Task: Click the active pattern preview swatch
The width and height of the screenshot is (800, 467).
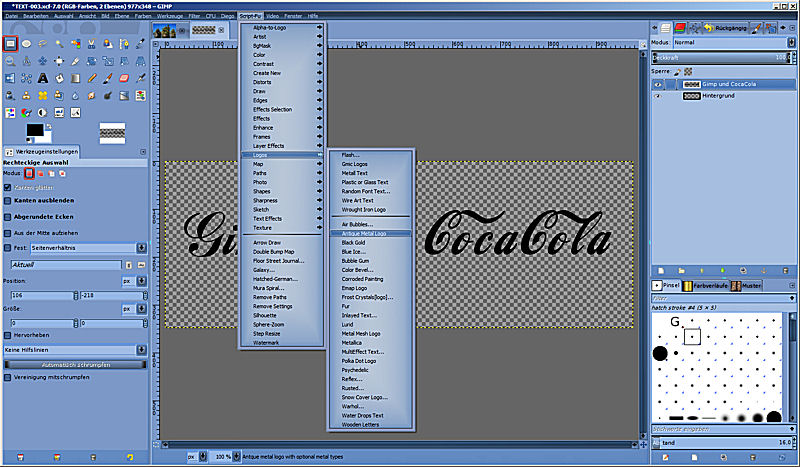Action: click(x=112, y=133)
